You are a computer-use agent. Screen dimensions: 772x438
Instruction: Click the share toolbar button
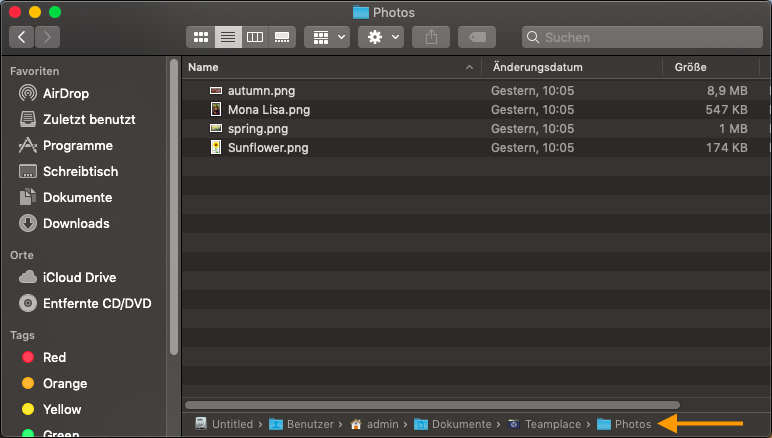(x=431, y=37)
